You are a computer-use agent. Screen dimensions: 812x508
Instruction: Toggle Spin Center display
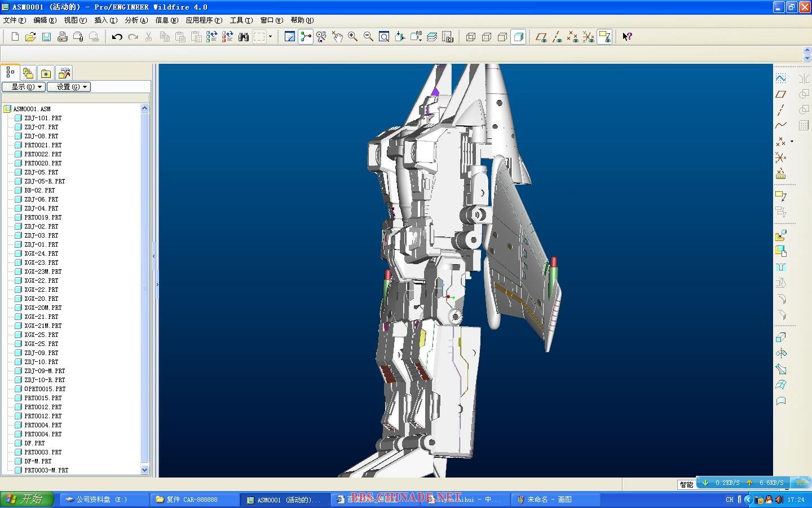tap(305, 37)
